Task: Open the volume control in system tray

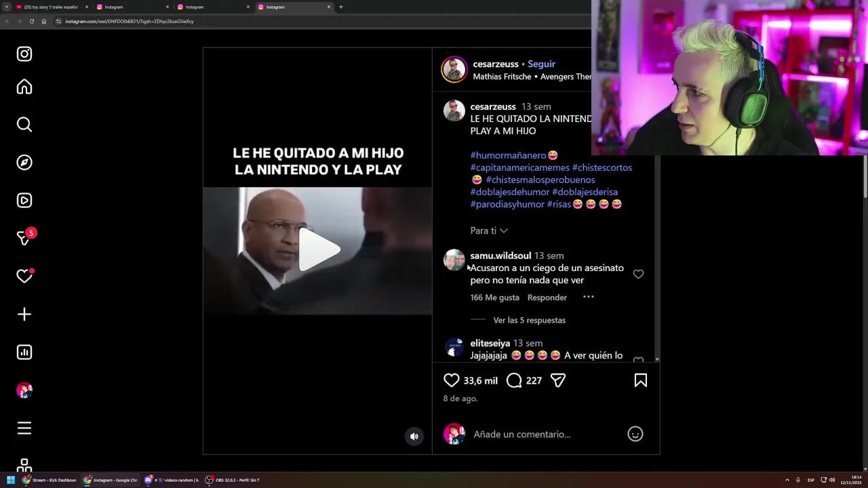Action: (x=832, y=480)
